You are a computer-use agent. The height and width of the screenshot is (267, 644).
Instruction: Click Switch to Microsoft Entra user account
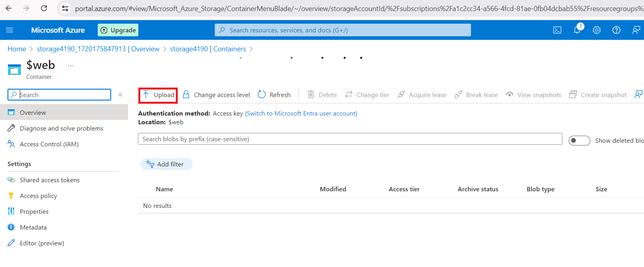click(301, 113)
